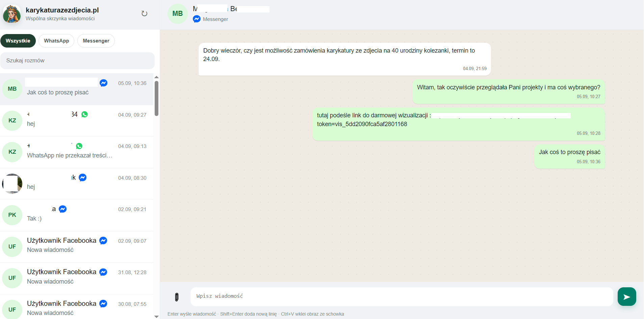Click the 'Dobry wieczór' incoming message bubble
The image size is (644, 319).
pos(344,59)
